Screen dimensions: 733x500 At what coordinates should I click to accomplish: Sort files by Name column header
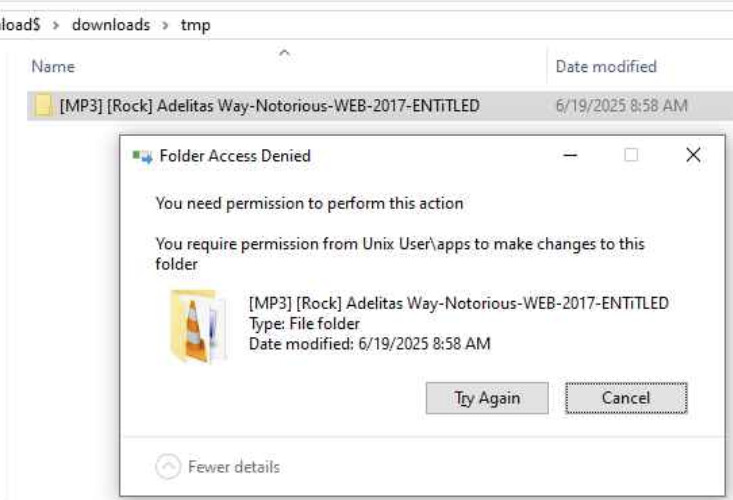click(53, 67)
